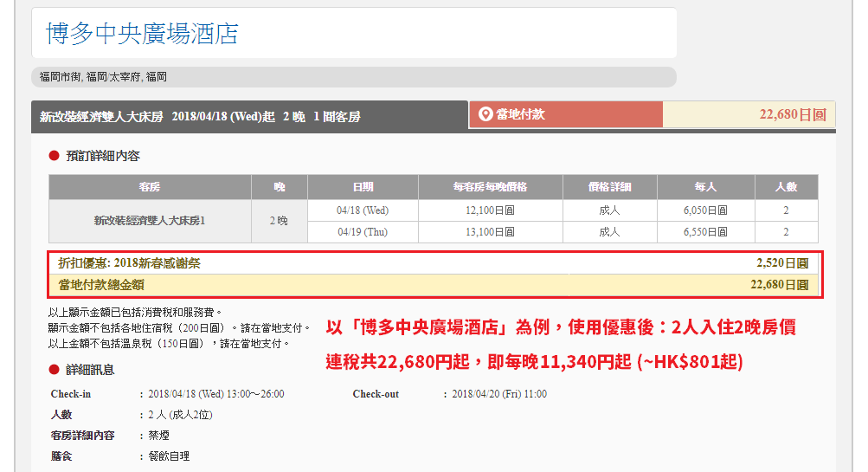Click the date cell 04/19 (Thu)
The height and width of the screenshot is (472, 868).
click(363, 232)
